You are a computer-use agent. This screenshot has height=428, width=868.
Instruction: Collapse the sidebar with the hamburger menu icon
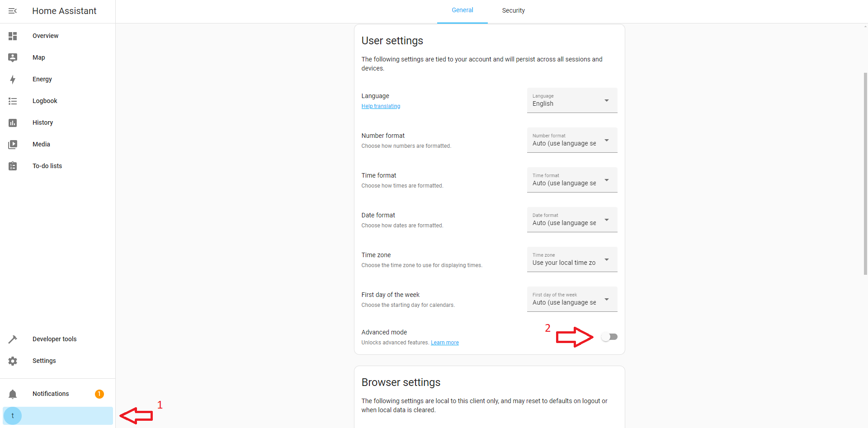(x=13, y=11)
